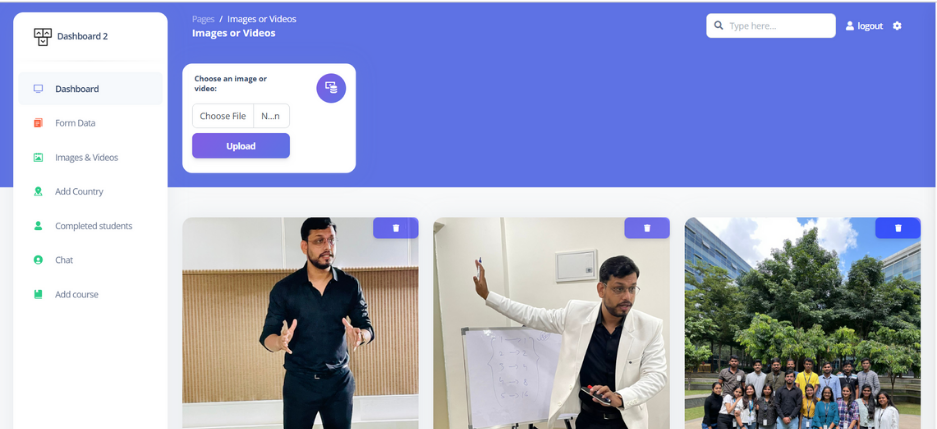
Task: Click the Add Country map pin icon
Action: (38, 191)
